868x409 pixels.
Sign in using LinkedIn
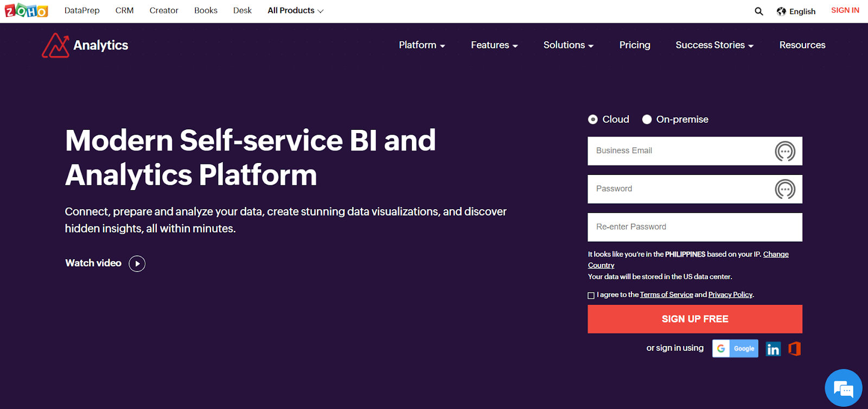pos(773,349)
